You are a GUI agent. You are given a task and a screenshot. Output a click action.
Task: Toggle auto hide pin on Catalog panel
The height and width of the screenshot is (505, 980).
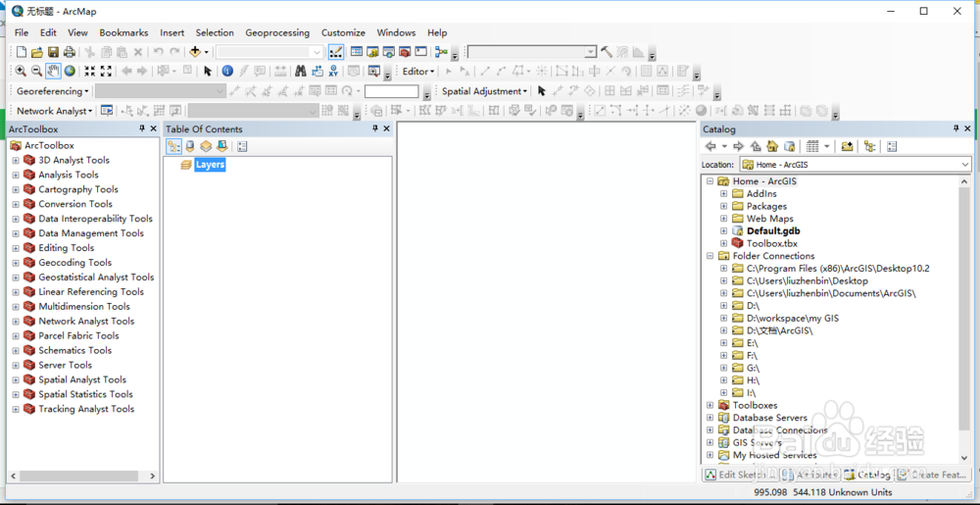point(956,128)
